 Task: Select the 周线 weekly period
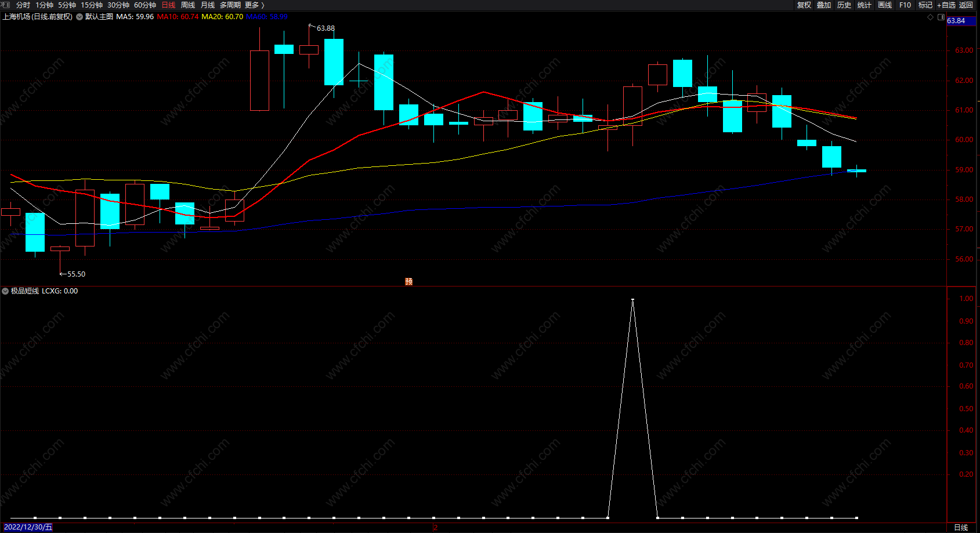pos(188,5)
